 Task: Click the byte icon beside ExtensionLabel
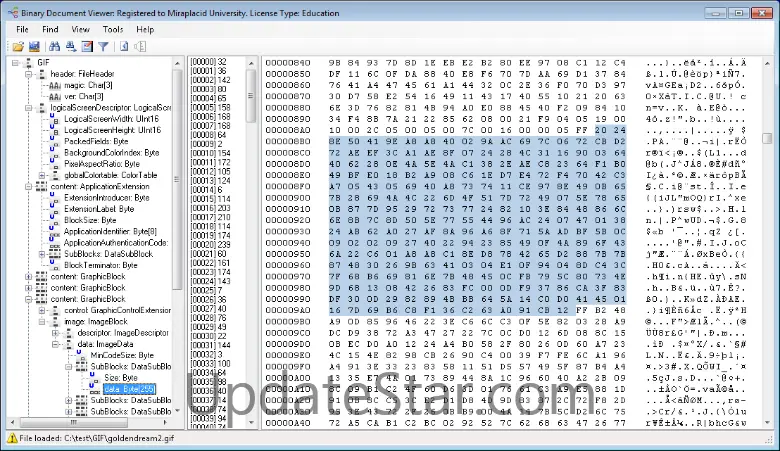tap(55, 209)
